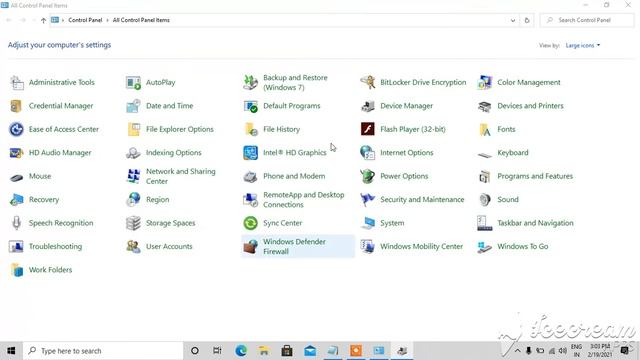Click the refresh button in address bar

click(x=527, y=20)
